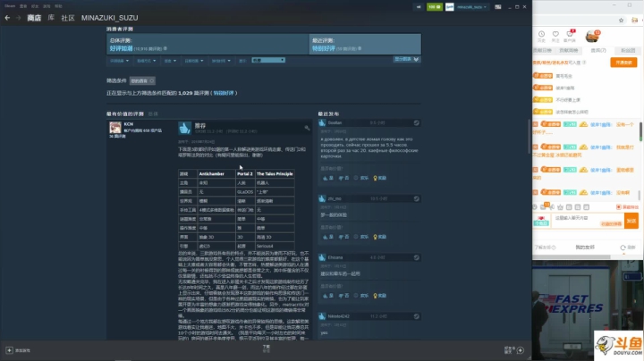Expand the show graph toggle
Image resolution: width=644 pixels, height=361 pixels.
(407, 60)
